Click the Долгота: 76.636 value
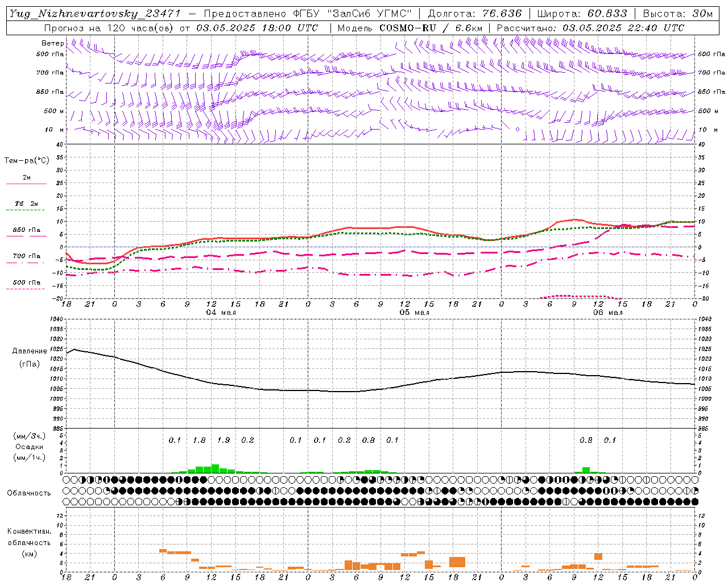The height and width of the screenshot is (582, 728). point(474,14)
